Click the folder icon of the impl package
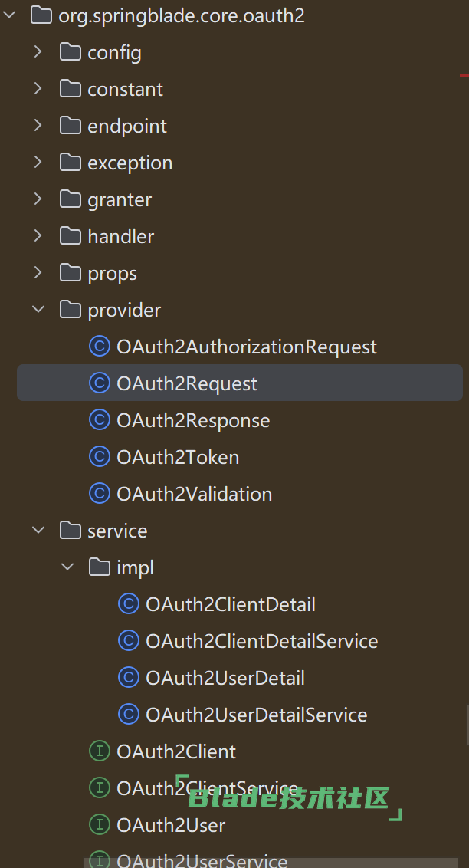The width and height of the screenshot is (469, 868). tap(100, 568)
